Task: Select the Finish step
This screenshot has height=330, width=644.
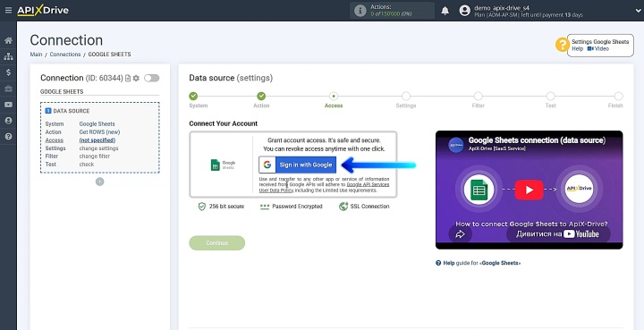Action: coord(619,96)
